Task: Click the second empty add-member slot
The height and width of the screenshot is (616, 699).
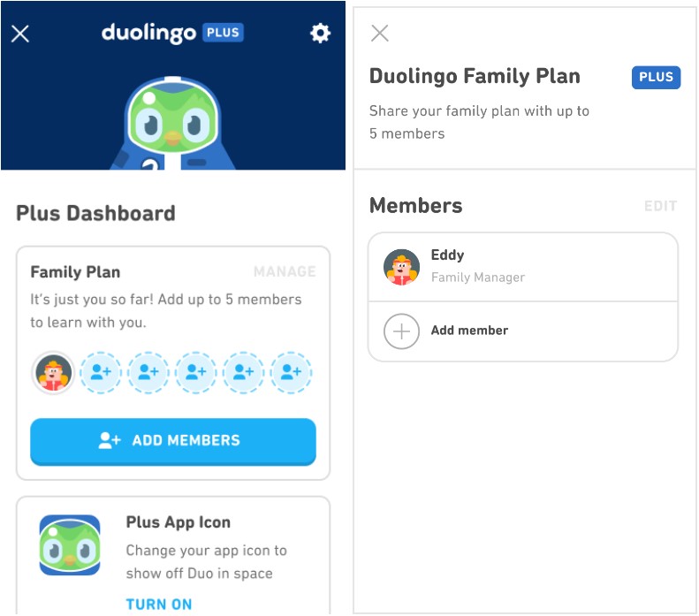Action: 148,373
